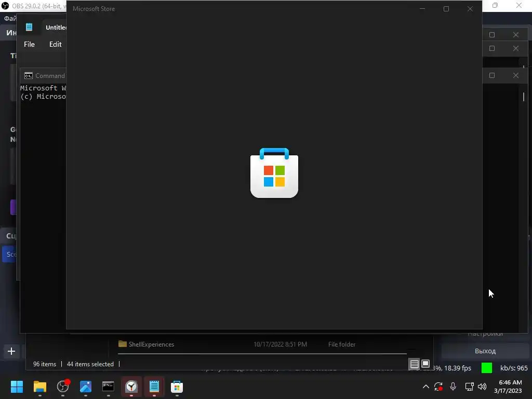Open Notepad File menu

29,44
